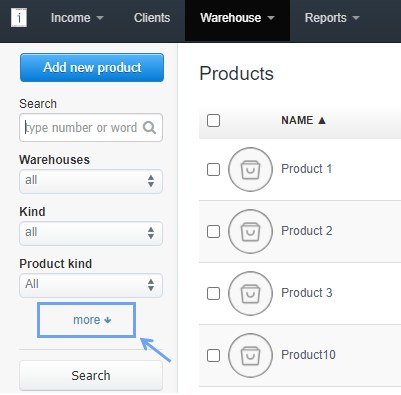401x395 pixels.
Task: Click Product 1 bag thumbnail icon
Action: point(250,169)
